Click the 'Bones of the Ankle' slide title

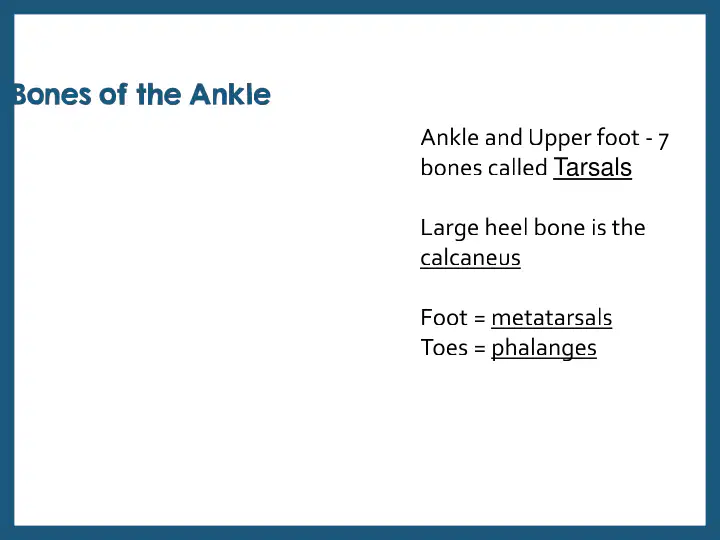pyautogui.click(x=142, y=95)
